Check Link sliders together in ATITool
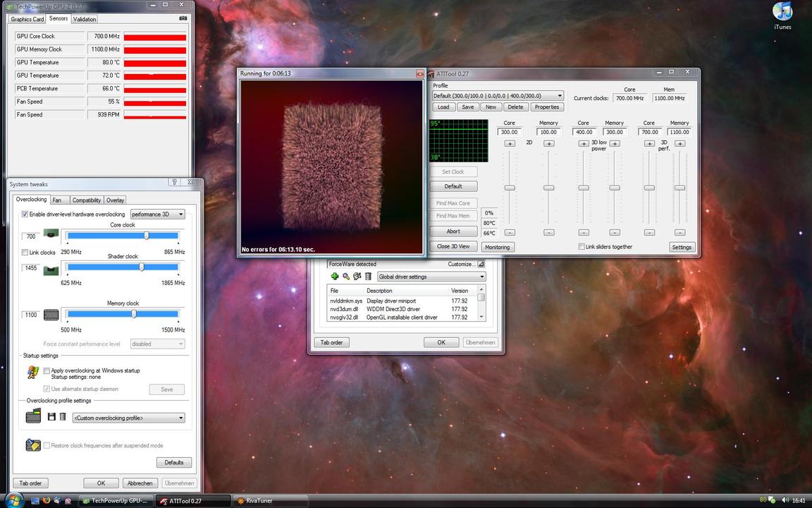 tap(582, 247)
